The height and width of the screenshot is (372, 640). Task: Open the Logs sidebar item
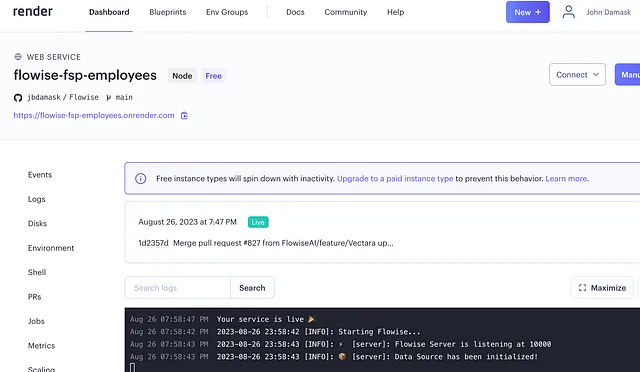(x=37, y=199)
